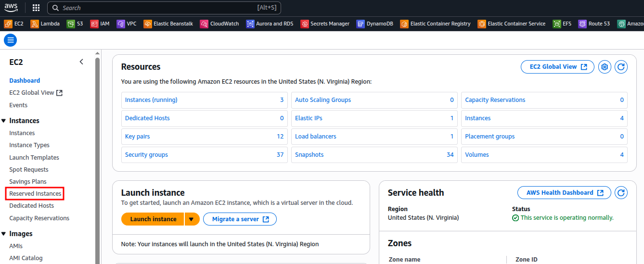Viewport: 644px width, 264px height.
Task: Open Snapshots resource link
Action: 309,155
